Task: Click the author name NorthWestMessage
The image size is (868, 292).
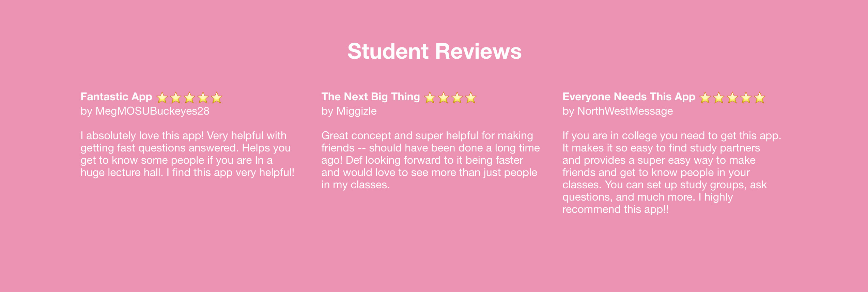Action: pyautogui.click(x=625, y=111)
